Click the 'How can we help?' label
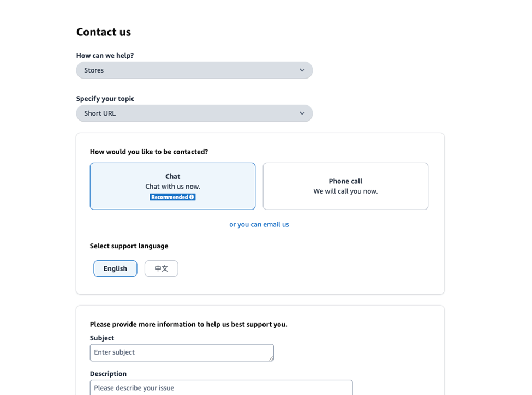This screenshot has height=395, width=532. point(105,56)
